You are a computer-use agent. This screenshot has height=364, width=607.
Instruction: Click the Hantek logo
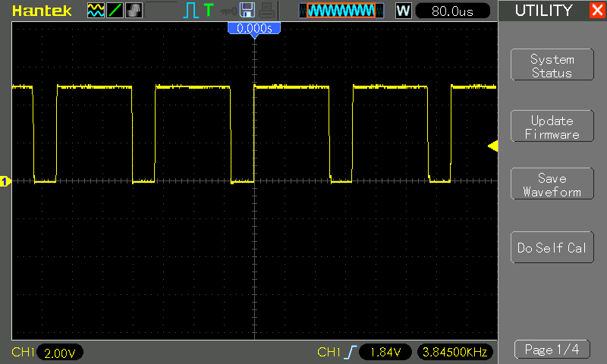[x=42, y=11]
